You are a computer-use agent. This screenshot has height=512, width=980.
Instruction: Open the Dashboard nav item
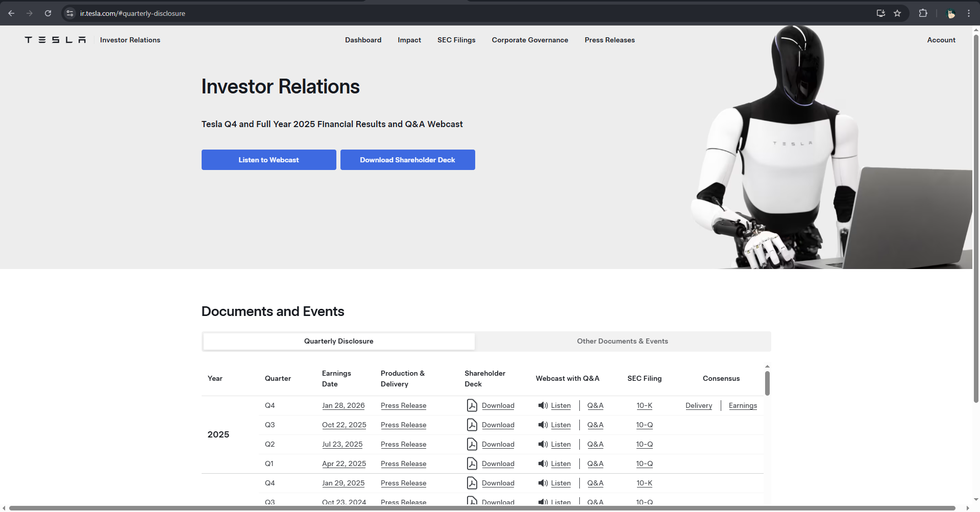pos(363,40)
